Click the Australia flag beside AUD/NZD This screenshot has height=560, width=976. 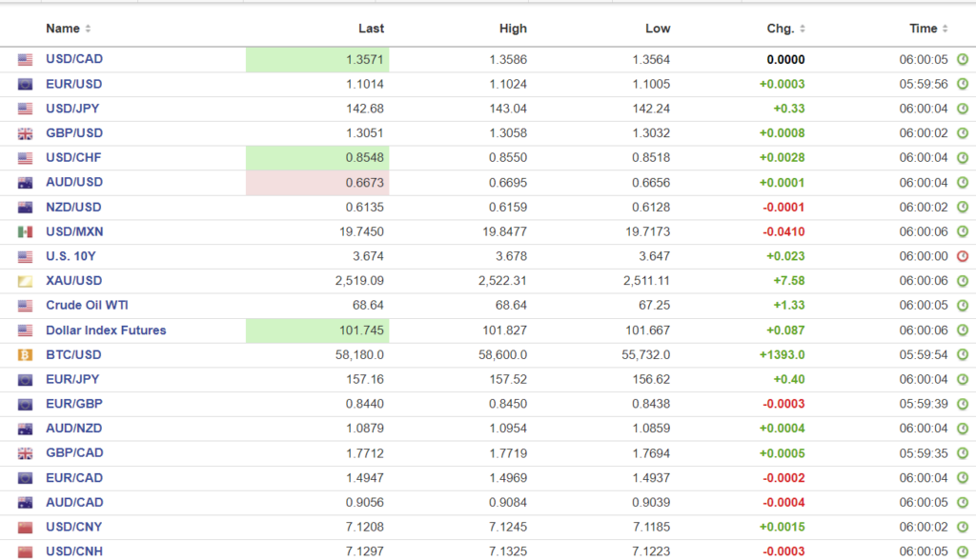click(26, 430)
